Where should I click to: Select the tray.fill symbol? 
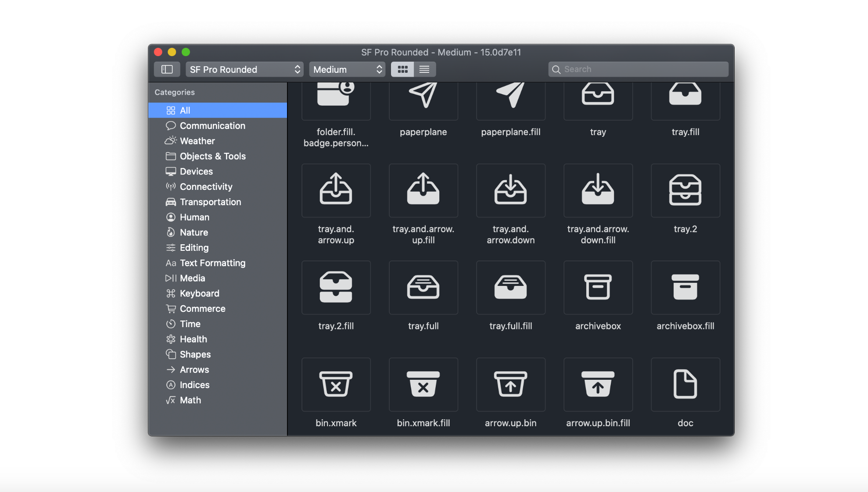[x=685, y=101]
